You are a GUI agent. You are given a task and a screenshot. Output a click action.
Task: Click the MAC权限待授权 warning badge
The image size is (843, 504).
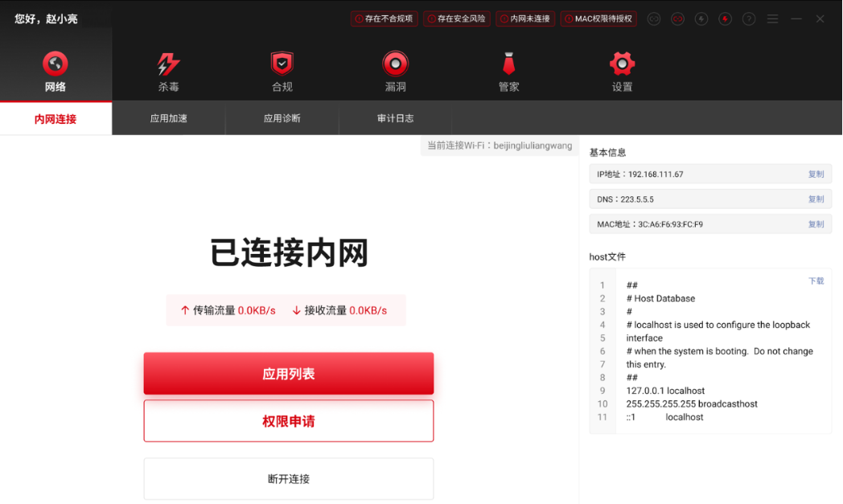[x=598, y=18]
